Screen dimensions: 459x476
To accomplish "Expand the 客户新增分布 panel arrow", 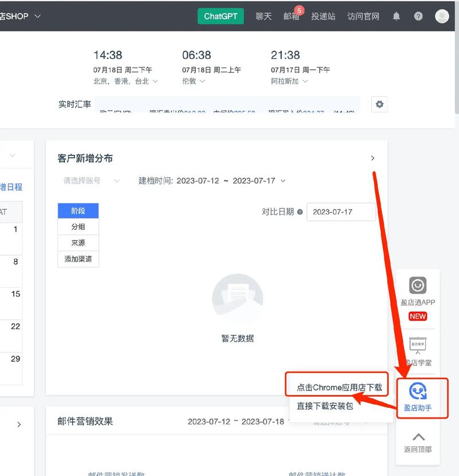I will tap(372, 158).
